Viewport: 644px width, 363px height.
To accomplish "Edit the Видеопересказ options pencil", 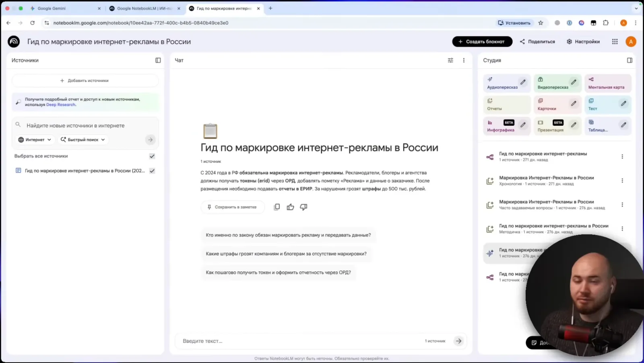I will click(x=574, y=82).
